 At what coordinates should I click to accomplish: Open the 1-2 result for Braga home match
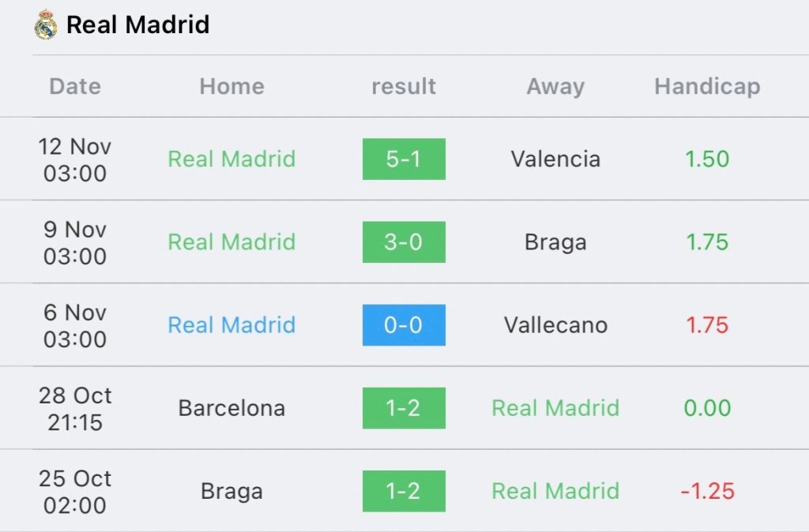404,491
